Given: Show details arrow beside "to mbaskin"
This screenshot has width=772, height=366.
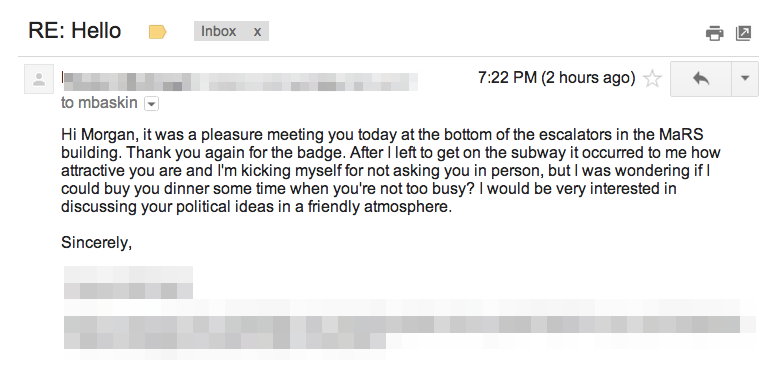Looking at the screenshot, I should pos(152,104).
